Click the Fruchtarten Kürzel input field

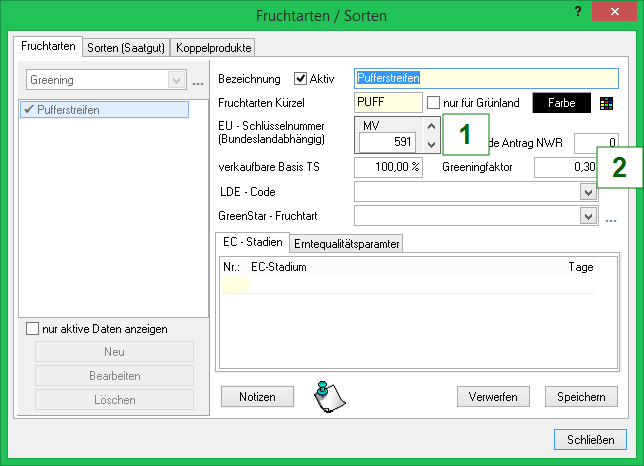387,102
